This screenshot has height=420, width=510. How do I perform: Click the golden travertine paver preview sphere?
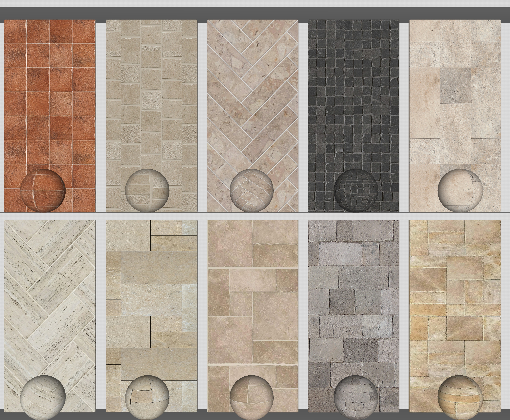click(x=460, y=397)
